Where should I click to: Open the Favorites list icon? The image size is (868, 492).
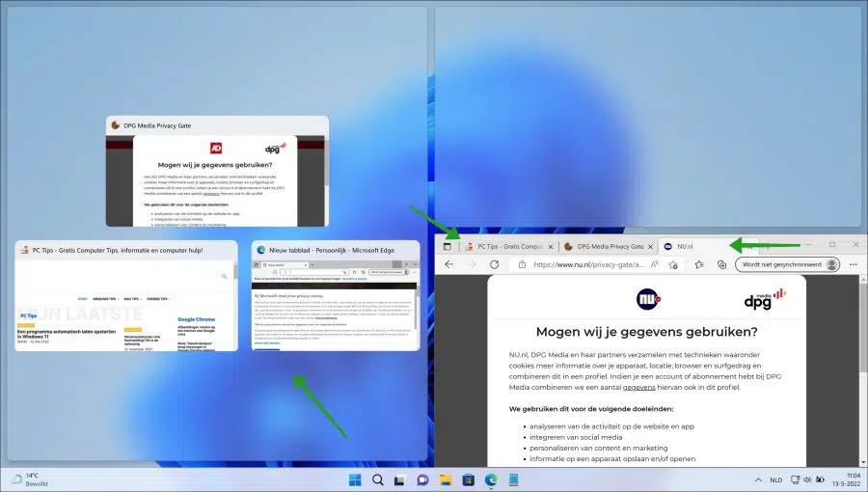point(699,264)
